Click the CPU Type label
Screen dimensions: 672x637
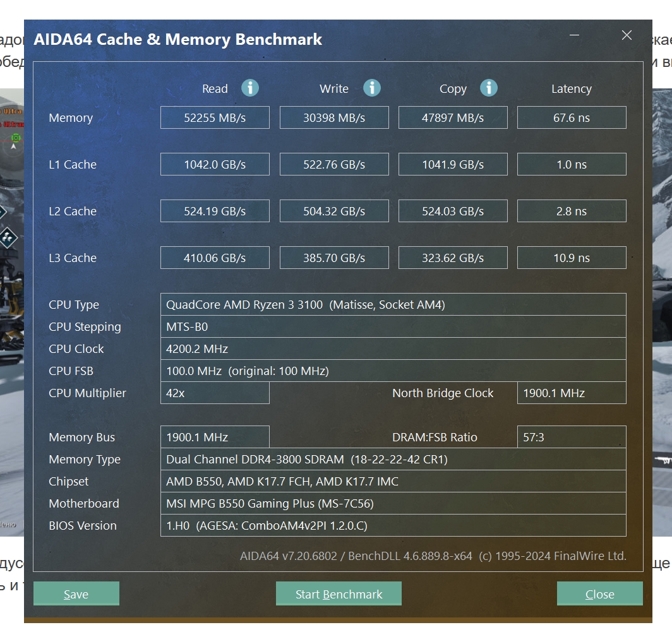coord(74,305)
